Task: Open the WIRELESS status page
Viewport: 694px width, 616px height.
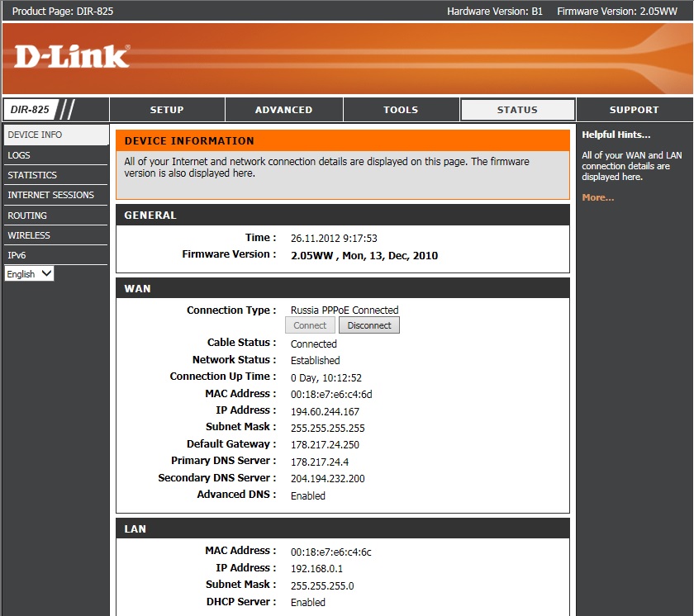Action: pos(56,235)
